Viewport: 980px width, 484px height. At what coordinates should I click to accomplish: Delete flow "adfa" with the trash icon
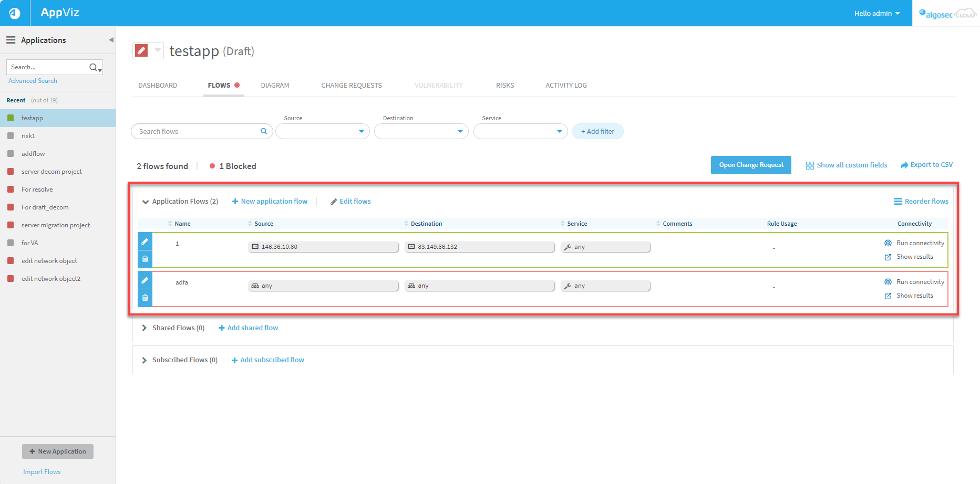145,298
